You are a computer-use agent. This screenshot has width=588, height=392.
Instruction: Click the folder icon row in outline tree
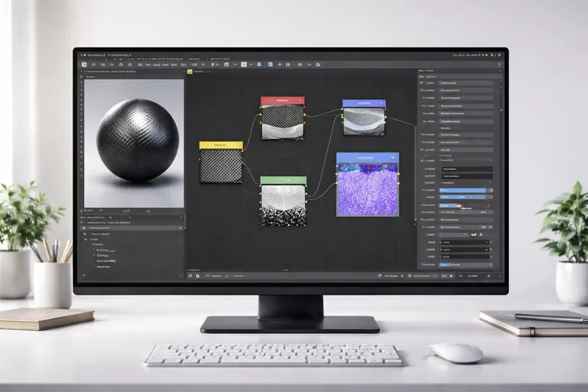click(x=131, y=234)
